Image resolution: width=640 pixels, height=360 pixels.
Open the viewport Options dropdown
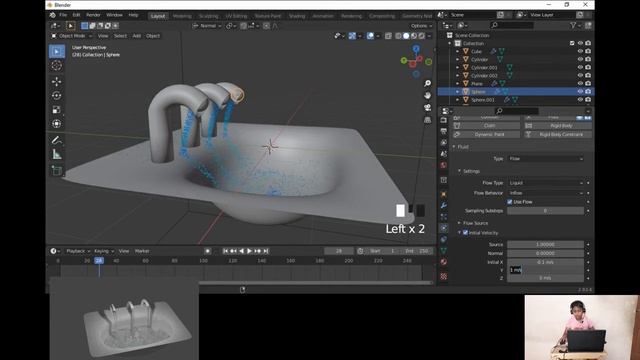[421, 26]
